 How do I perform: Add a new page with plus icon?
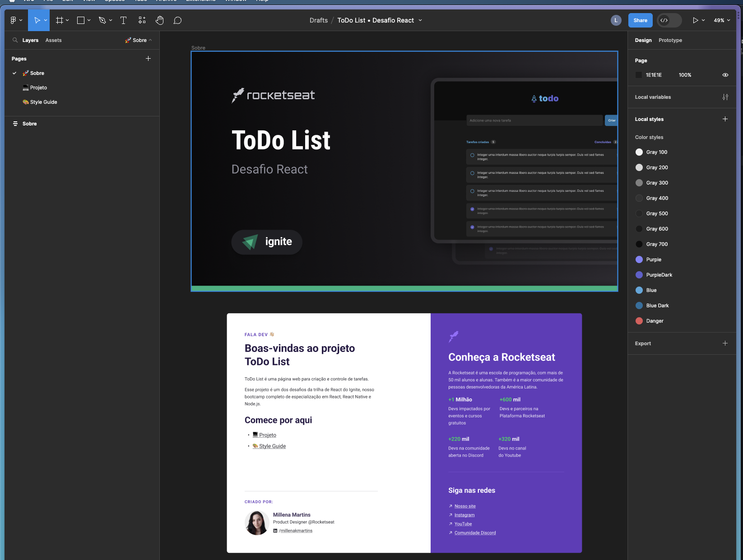click(148, 59)
